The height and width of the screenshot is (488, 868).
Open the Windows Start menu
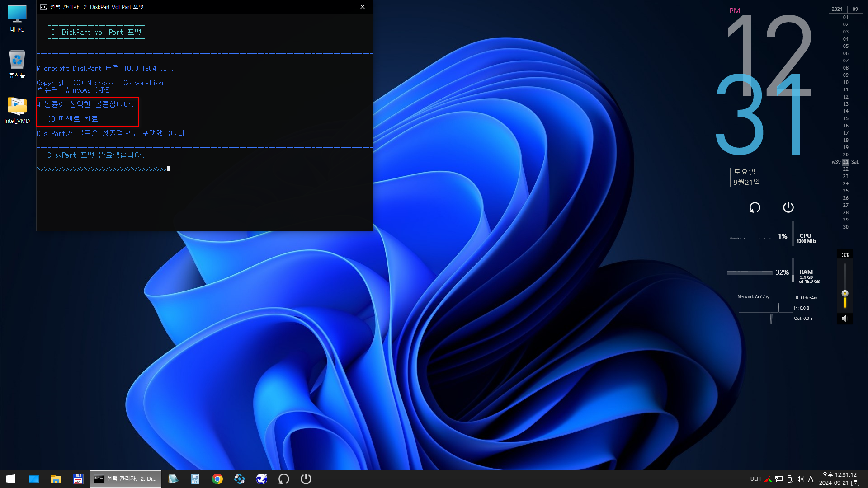point(11,479)
